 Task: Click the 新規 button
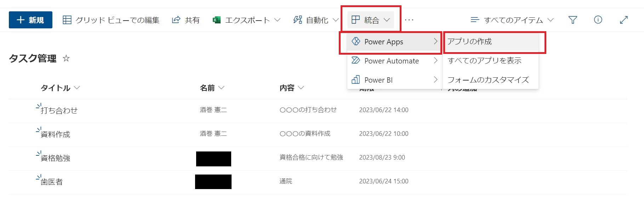30,20
